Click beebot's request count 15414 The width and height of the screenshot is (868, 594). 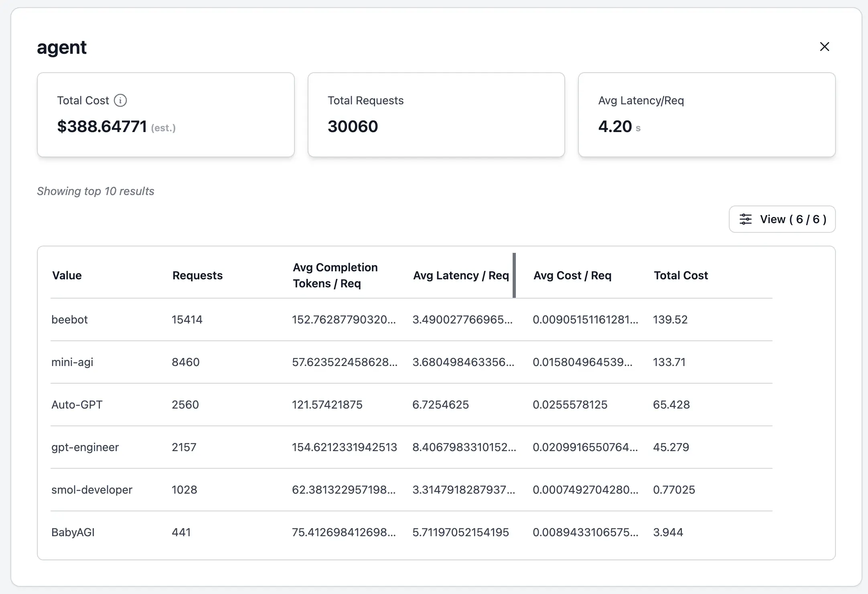click(187, 319)
